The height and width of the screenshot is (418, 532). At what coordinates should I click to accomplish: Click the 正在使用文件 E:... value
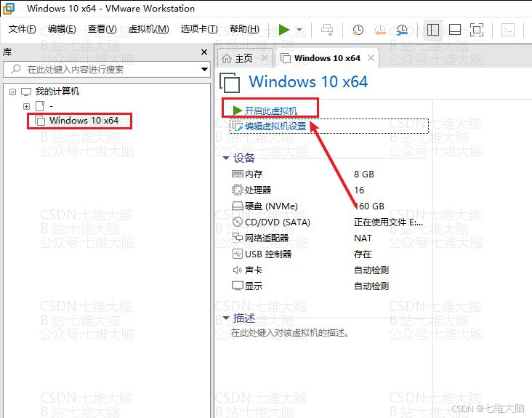(x=388, y=222)
